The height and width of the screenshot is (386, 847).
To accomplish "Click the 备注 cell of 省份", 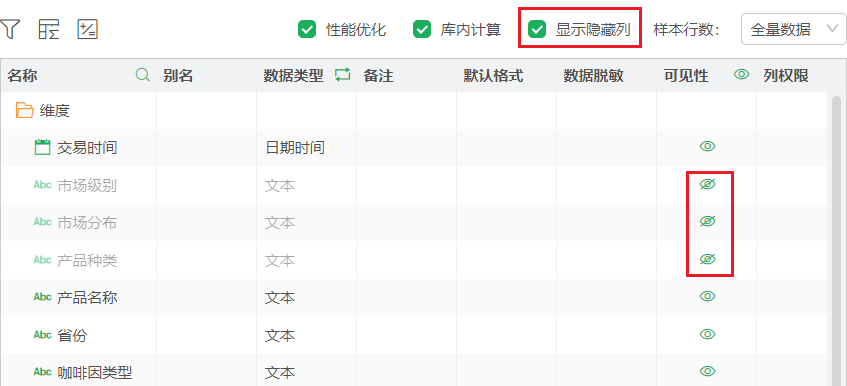I will pos(406,335).
